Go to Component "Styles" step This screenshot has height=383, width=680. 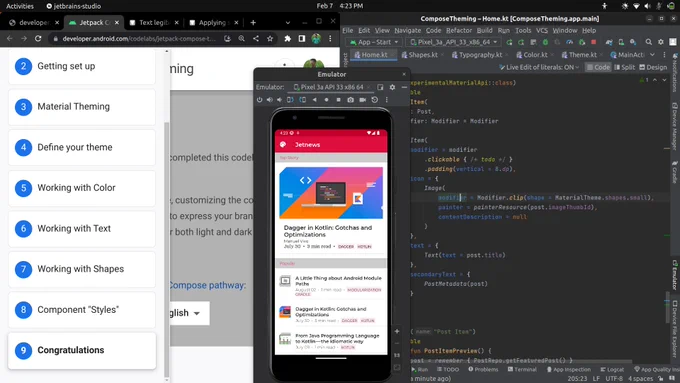pos(82,310)
